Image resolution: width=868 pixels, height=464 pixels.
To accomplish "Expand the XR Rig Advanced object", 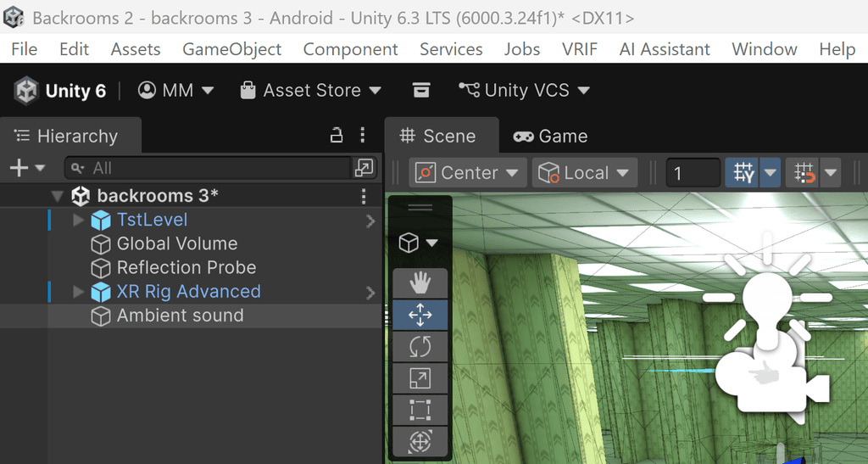I will (78, 292).
